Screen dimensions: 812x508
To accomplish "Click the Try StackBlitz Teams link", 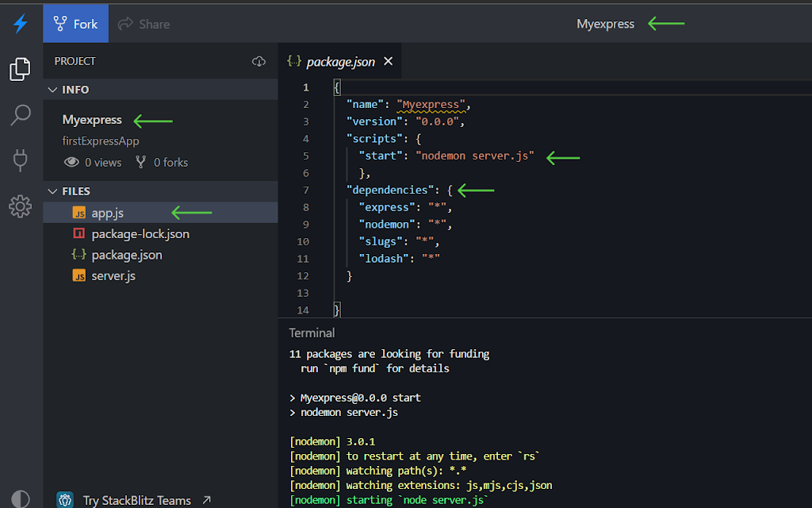I will tap(136, 500).
